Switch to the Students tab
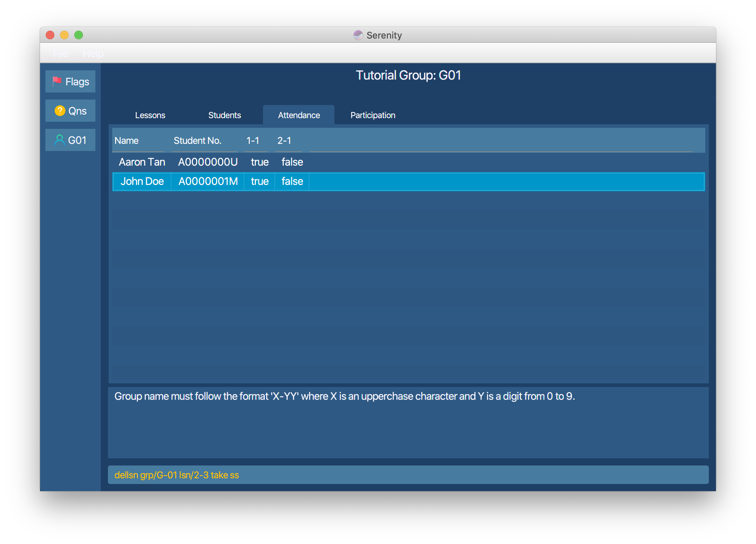756x544 pixels. click(224, 115)
